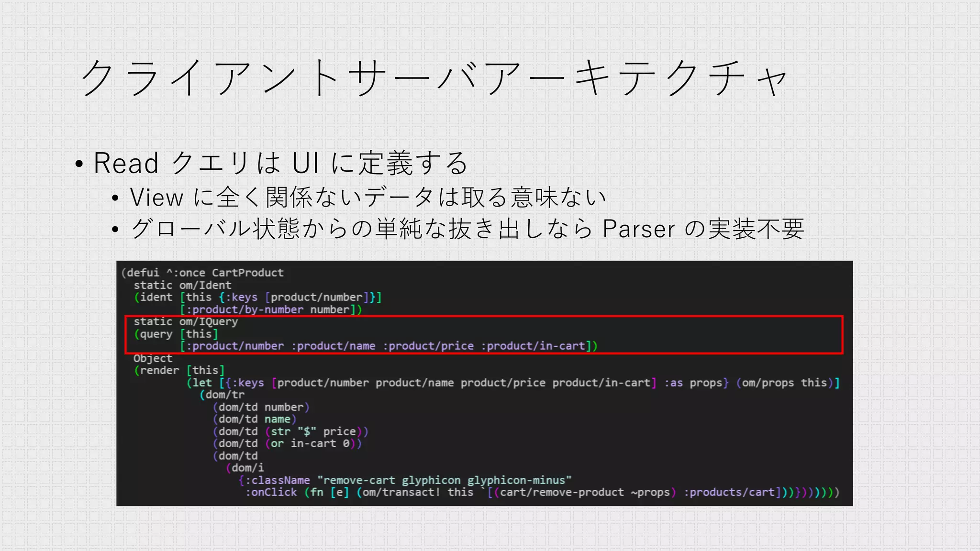Click the code line "Object"
Image resolution: width=980 pixels, height=551 pixels.
(153, 358)
